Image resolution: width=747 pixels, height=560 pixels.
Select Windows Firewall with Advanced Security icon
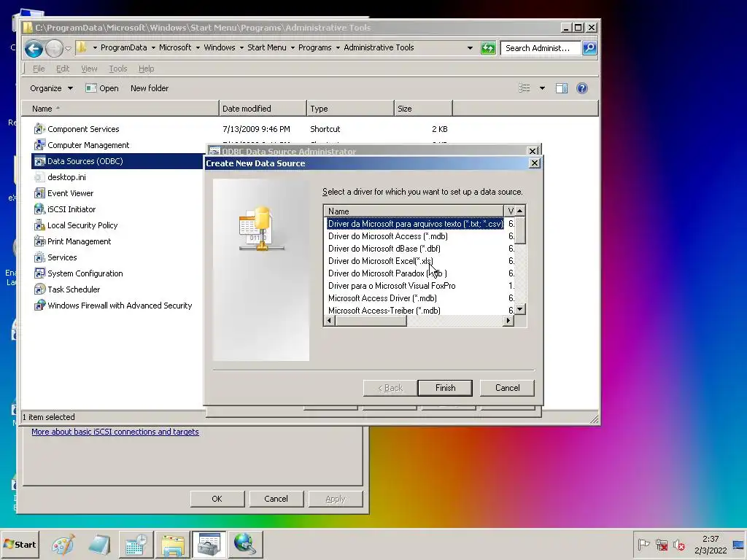click(x=39, y=306)
